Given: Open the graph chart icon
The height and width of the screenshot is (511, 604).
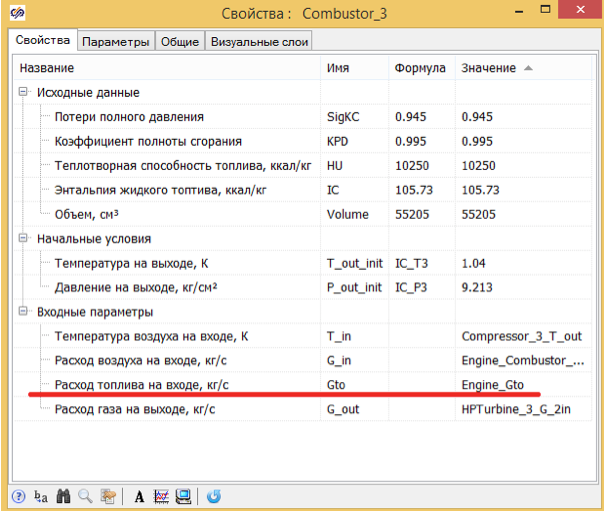Looking at the screenshot, I should tap(161, 496).
